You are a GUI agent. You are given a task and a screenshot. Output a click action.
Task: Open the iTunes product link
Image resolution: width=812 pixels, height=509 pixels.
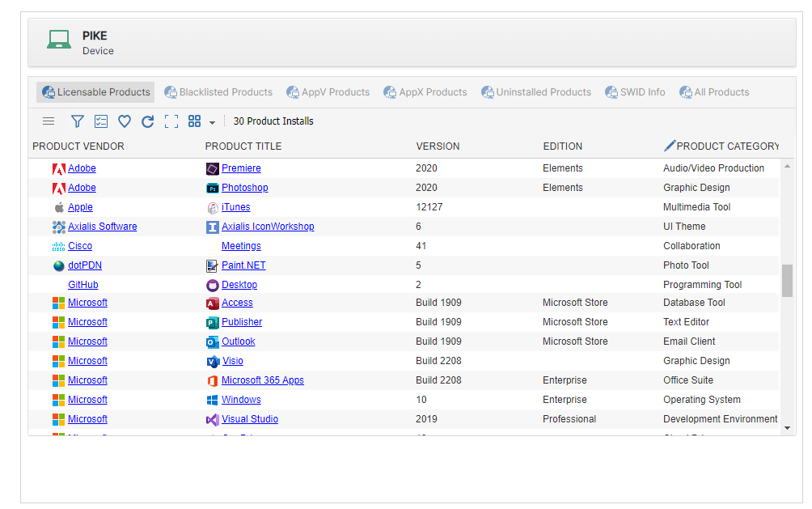click(x=235, y=207)
